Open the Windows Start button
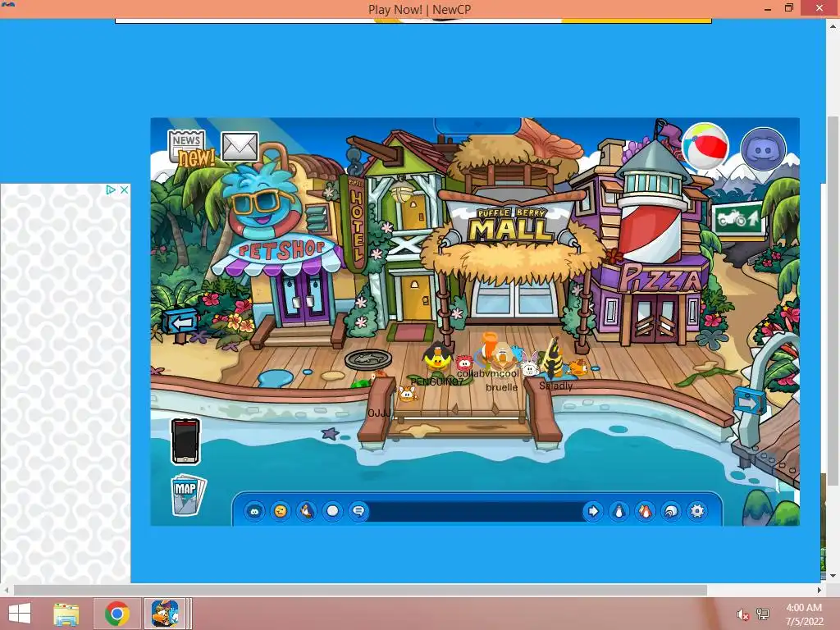The image size is (840, 630). click(20, 614)
